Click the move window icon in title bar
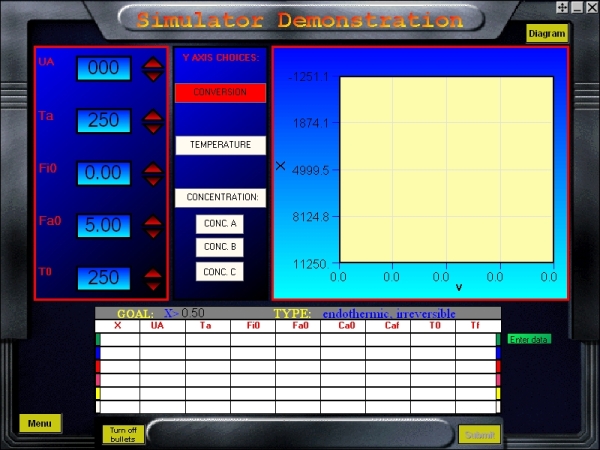This screenshot has width=600, height=450. [x=564, y=7]
